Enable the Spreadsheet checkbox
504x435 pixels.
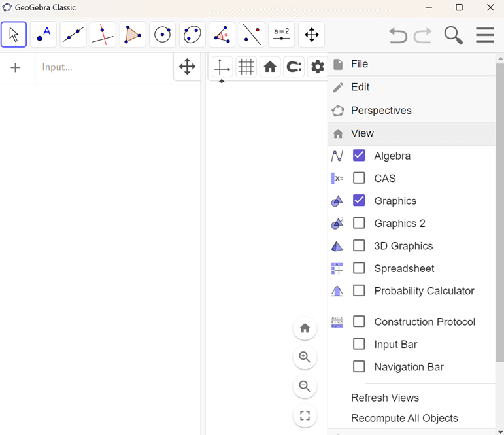point(359,268)
